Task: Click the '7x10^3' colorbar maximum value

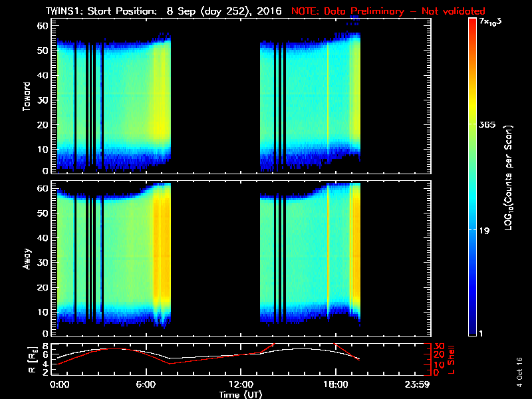Action: pyautogui.click(x=490, y=22)
